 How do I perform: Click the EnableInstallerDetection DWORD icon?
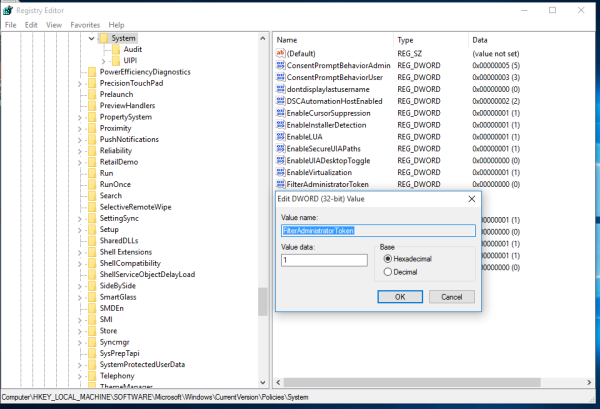point(280,124)
